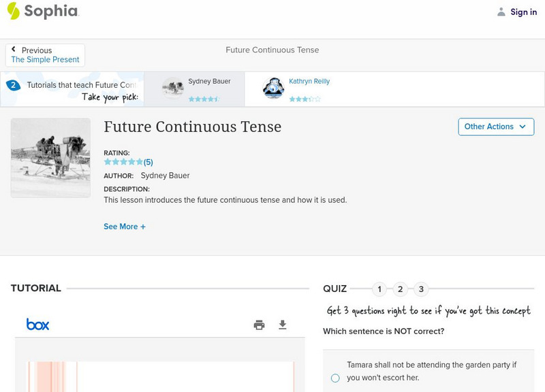545x392 pixels.
Task: Go to quiz question 2
Action: [401, 289]
